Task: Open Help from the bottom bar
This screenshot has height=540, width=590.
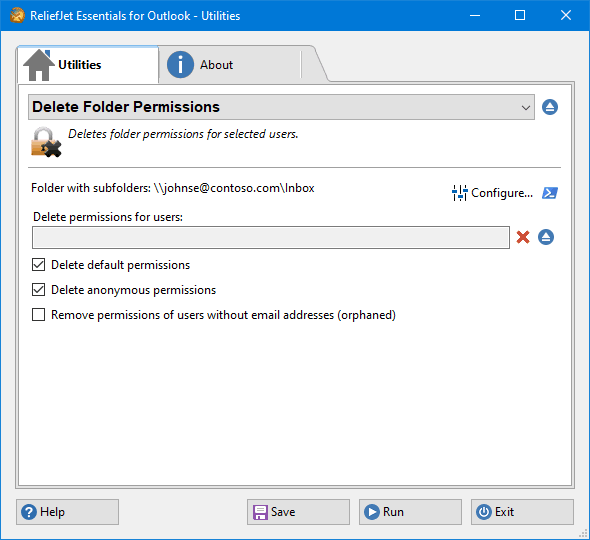Action: coord(67,512)
